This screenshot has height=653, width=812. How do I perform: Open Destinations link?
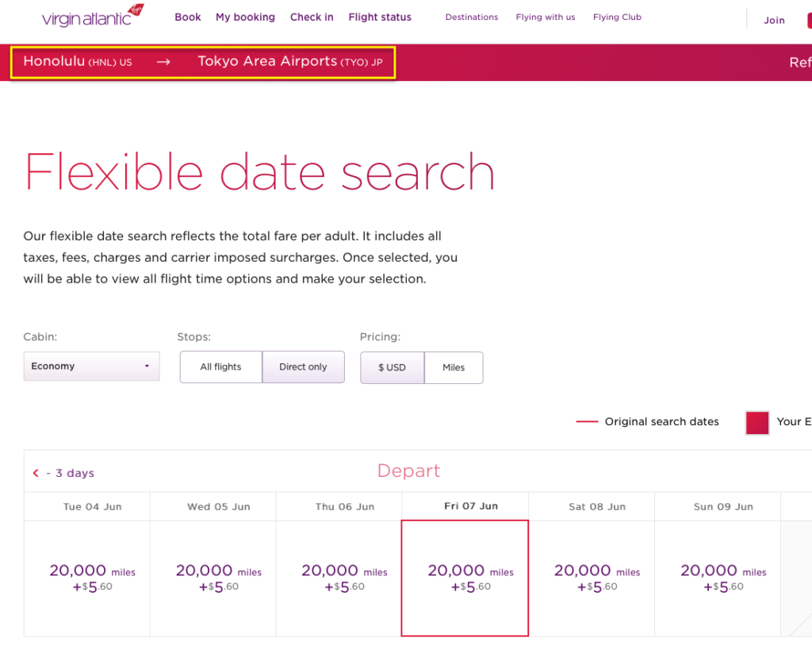[472, 17]
